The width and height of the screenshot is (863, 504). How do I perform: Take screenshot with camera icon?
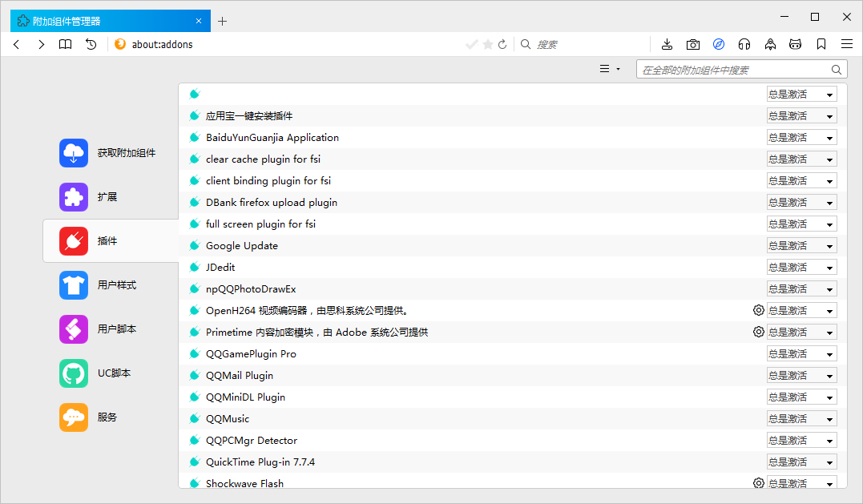click(x=693, y=45)
